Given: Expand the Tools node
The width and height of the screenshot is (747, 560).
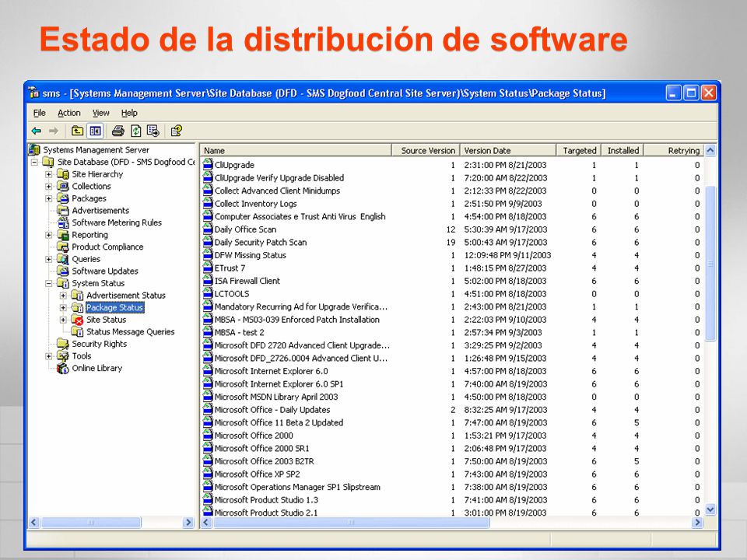Looking at the screenshot, I should [x=48, y=355].
